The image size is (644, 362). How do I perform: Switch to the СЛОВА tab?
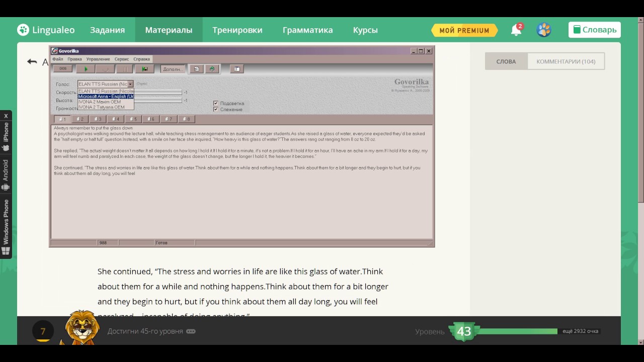pyautogui.click(x=506, y=61)
